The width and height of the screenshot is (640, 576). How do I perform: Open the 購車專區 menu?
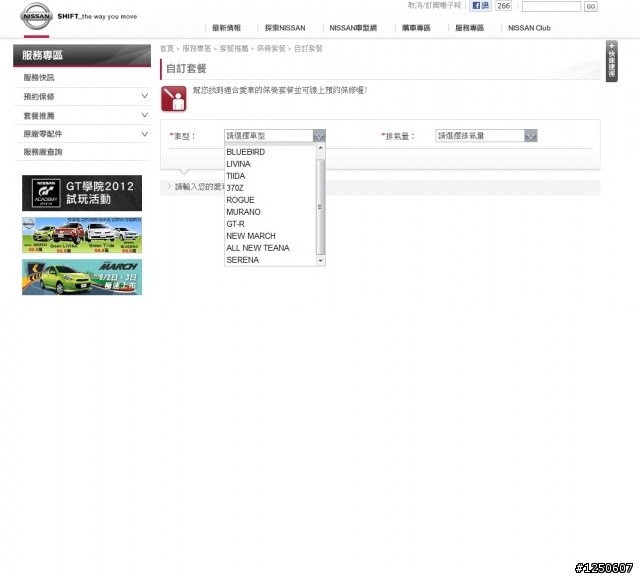(416, 28)
